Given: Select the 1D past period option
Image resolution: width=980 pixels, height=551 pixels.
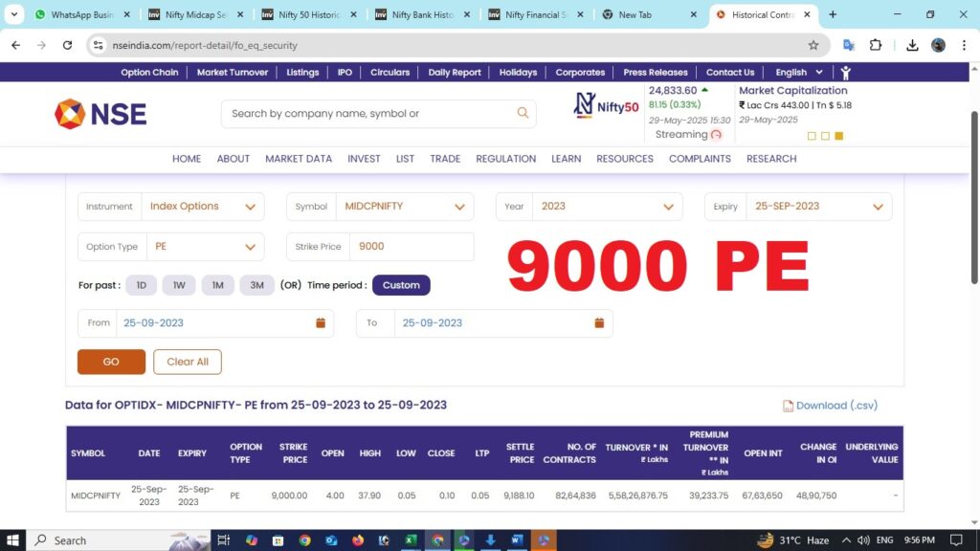Looking at the screenshot, I should click(141, 285).
